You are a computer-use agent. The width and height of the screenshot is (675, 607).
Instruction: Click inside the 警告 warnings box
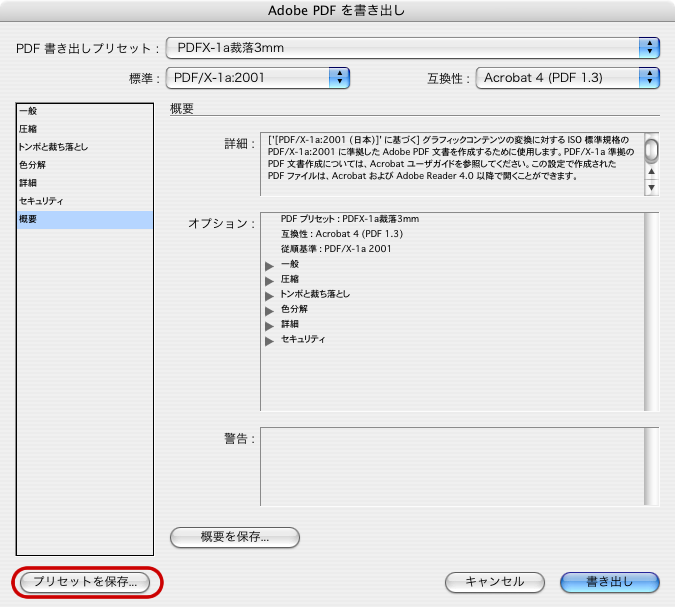point(452,466)
